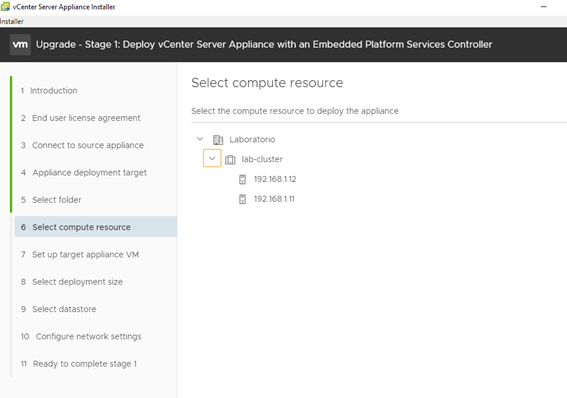Collapse the lab-cluster tree node
Screen dimensions: 567x398
(212, 158)
